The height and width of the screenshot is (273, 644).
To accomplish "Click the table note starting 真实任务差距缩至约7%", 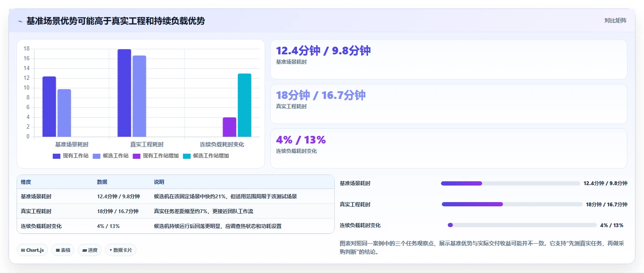I will (203, 211).
